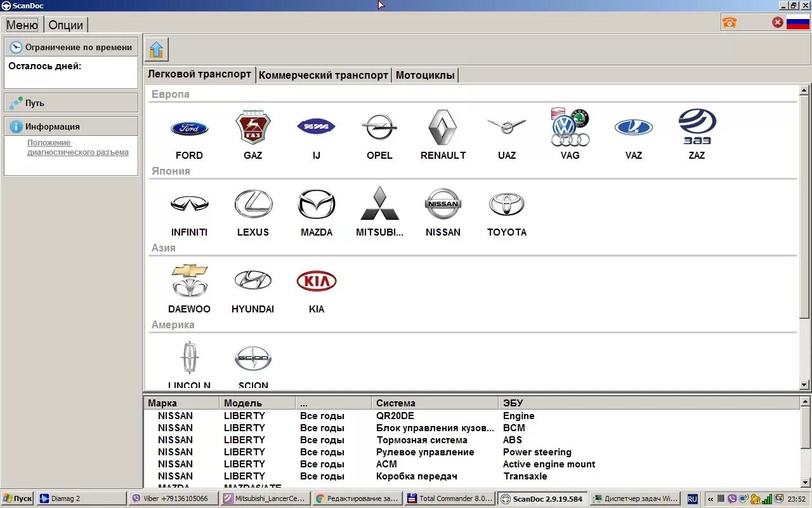The image size is (812, 508).
Task: Sort the list by Марка column
Action: coord(181,403)
